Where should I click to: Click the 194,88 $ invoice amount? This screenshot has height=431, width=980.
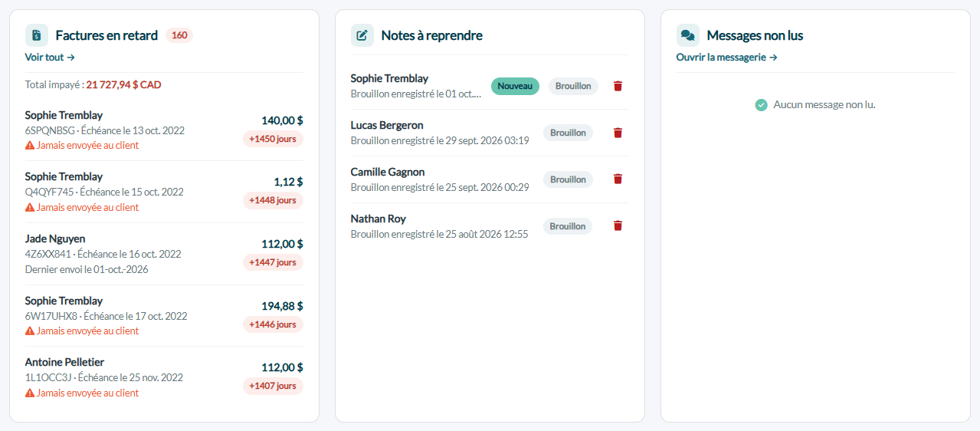click(x=282, y=306)
